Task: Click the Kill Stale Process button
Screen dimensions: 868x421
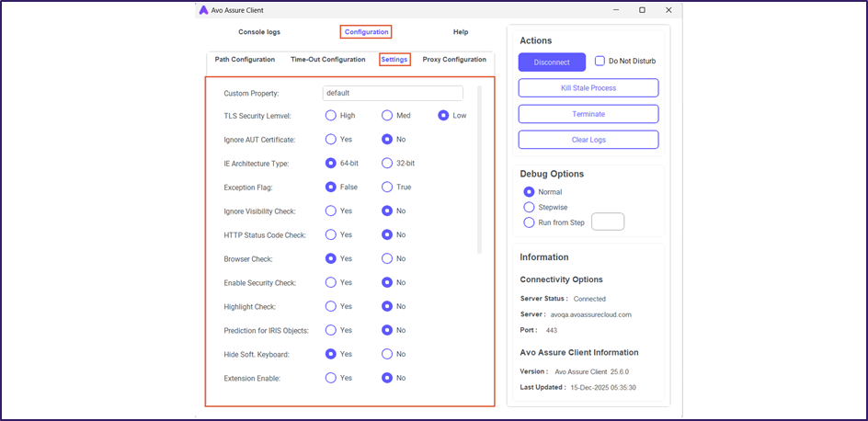Action: pos(588,88)
